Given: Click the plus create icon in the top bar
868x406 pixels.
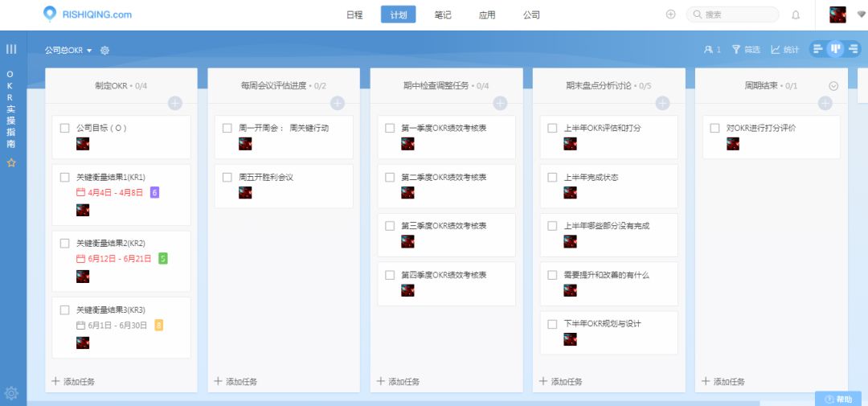Looking at the screenshot, I should point(670,15).
